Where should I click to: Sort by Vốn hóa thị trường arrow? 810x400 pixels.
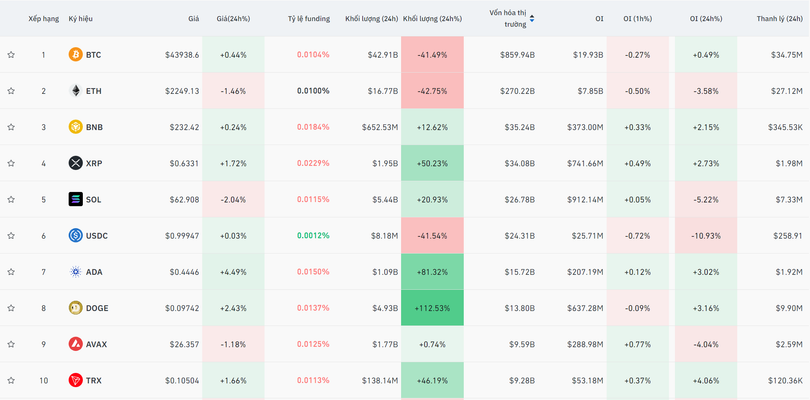531,18
